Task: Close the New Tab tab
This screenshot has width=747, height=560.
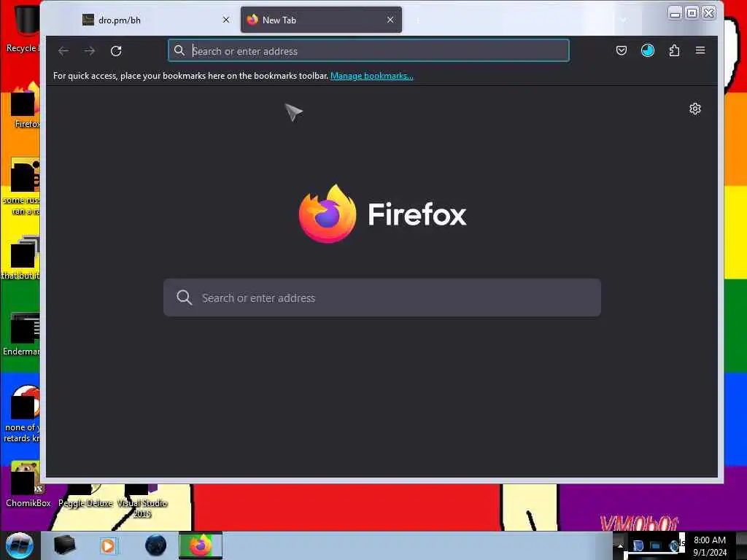Action: (x=390, y=20)
